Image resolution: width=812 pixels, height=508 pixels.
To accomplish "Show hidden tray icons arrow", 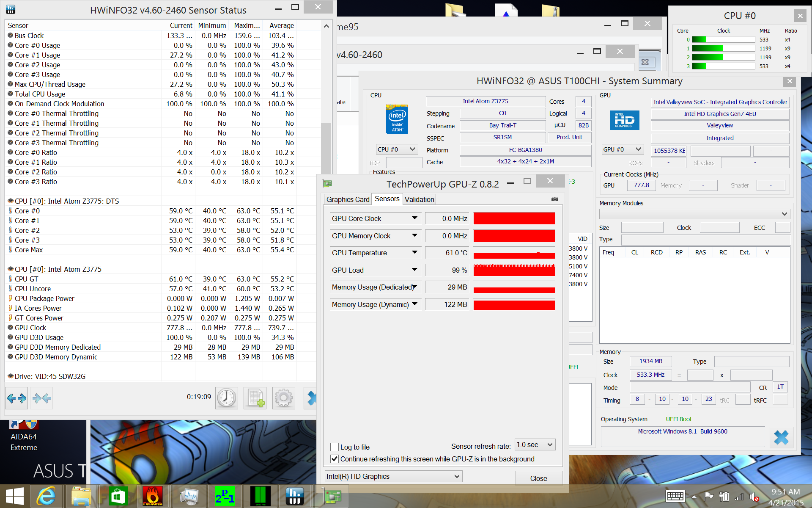I will point(694,497).
